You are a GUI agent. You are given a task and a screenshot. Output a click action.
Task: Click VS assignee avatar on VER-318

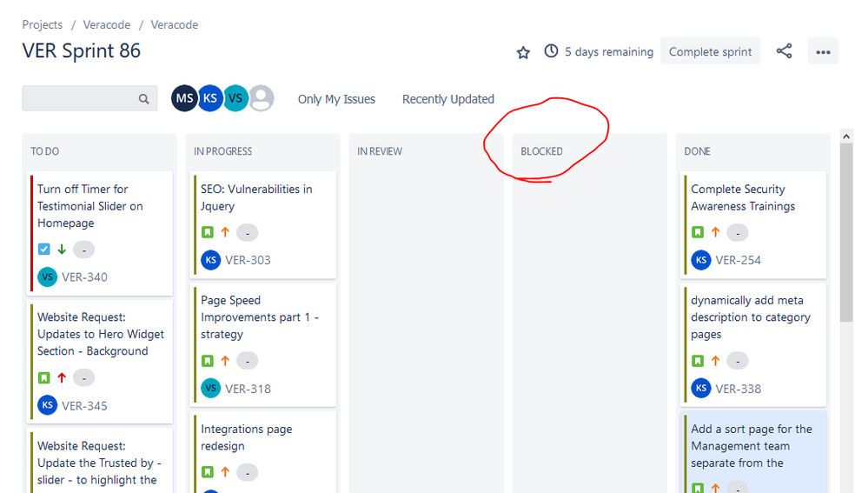(x=211, y=389)
